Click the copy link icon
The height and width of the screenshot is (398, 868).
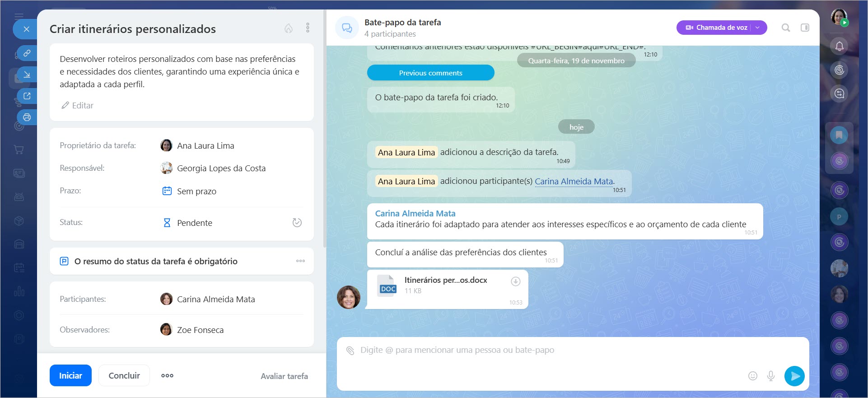(27, 53)
